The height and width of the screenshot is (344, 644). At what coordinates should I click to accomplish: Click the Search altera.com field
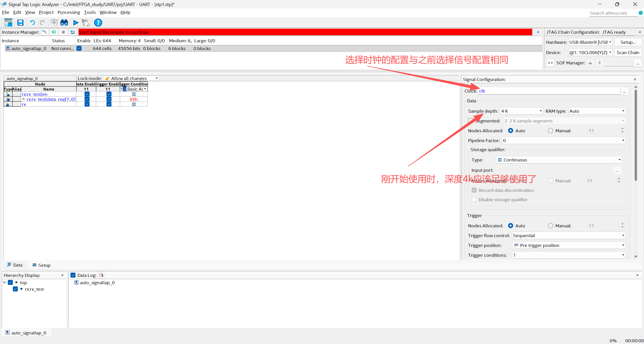point(613,13)
